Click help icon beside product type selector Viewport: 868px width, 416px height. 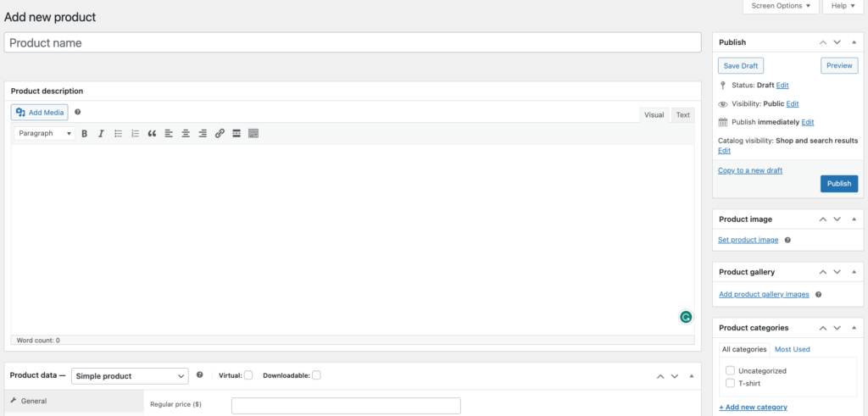click(200, 374)
